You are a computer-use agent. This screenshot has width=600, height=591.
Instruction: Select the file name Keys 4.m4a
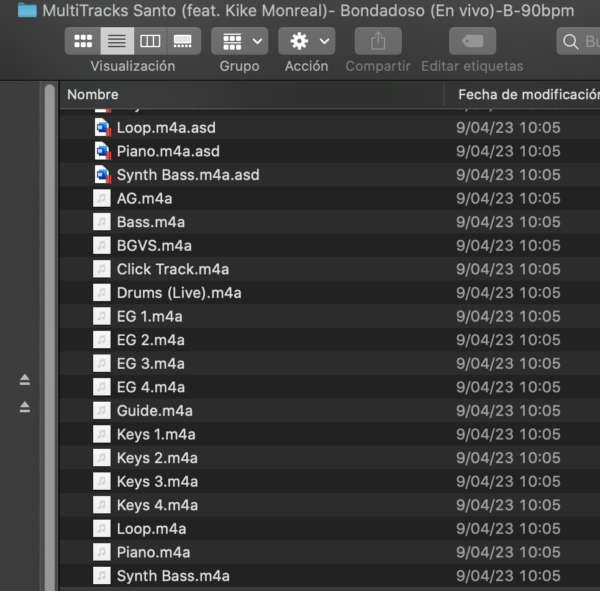tap(157, 506)
